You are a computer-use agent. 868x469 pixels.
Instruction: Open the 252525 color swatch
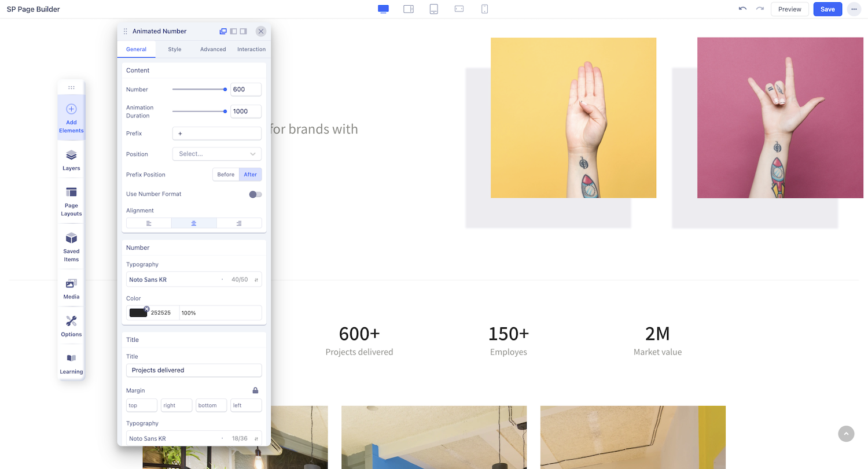pyautogui.click(x=138, y=313)
